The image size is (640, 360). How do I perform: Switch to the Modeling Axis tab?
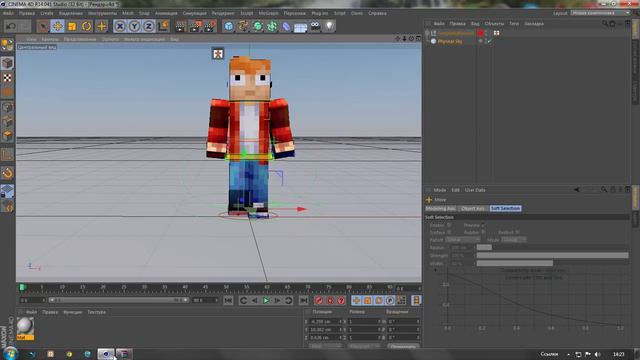coord(441,209)
